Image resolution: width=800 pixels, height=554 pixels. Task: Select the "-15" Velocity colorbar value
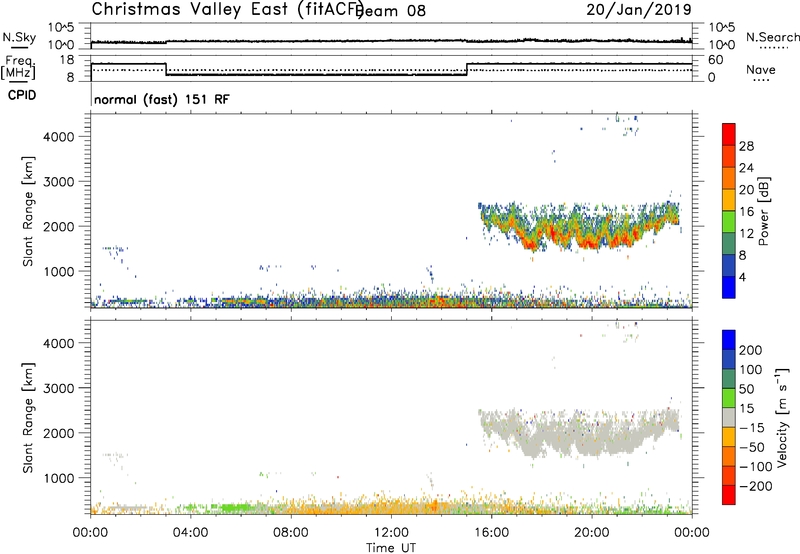tap(751, 427)
